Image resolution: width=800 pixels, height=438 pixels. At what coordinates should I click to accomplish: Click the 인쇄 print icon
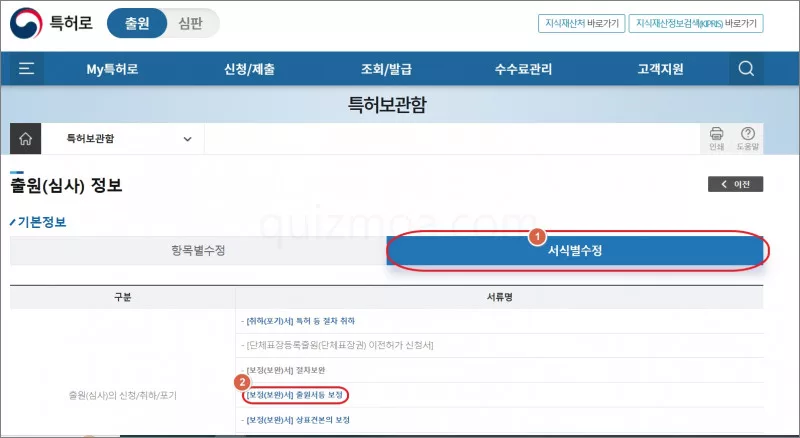point(716,138)
